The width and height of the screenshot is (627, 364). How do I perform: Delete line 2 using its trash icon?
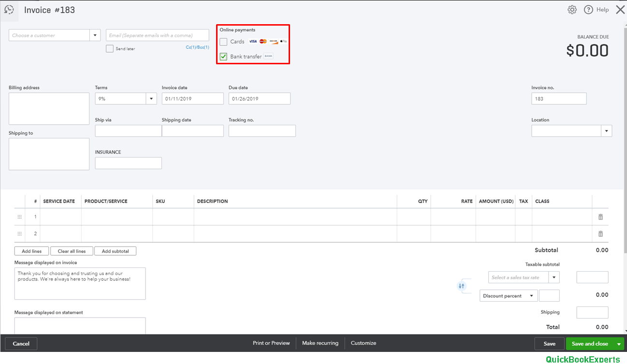[x=600, y=233]
